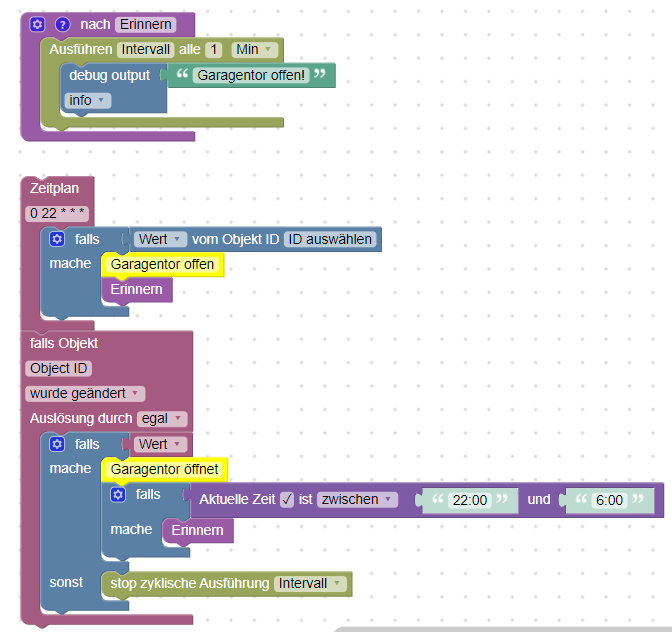This screenshot has height=632, width=672.
Task: Edit the interval number field '1'
Action: [213, 50]
